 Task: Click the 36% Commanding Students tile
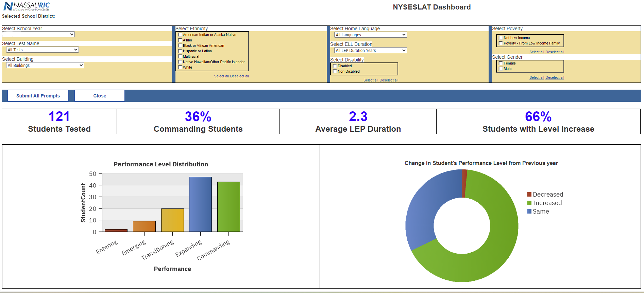point(198,121)
